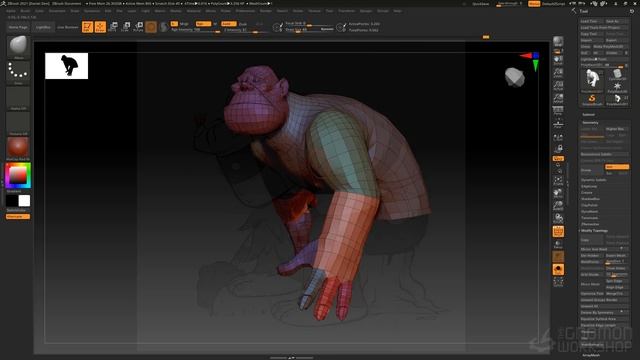Click the Scroll canvas icon in right shelf
This screenshot has height=360, width=640.
558,60
